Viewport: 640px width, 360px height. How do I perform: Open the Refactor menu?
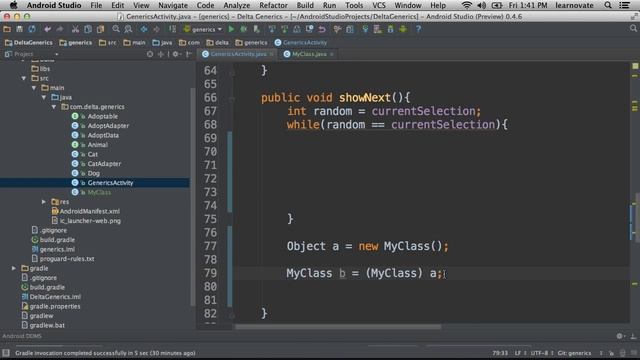[273, 5]
